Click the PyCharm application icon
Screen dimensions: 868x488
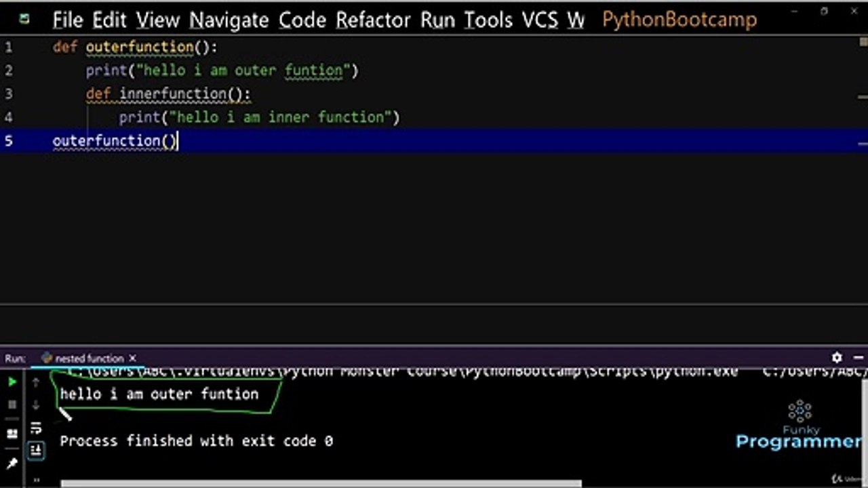[x=24, y=19]
